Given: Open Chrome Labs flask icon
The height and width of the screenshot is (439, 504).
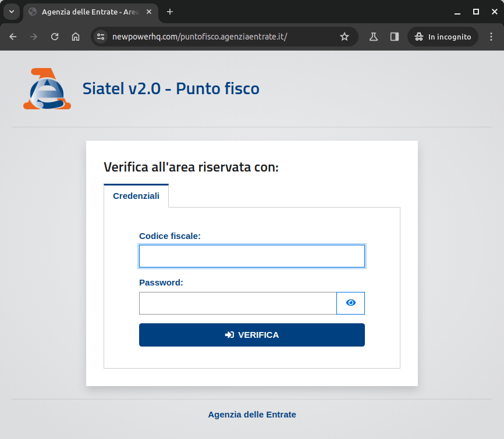Looking at the screenshot, I should click(374, 37).
